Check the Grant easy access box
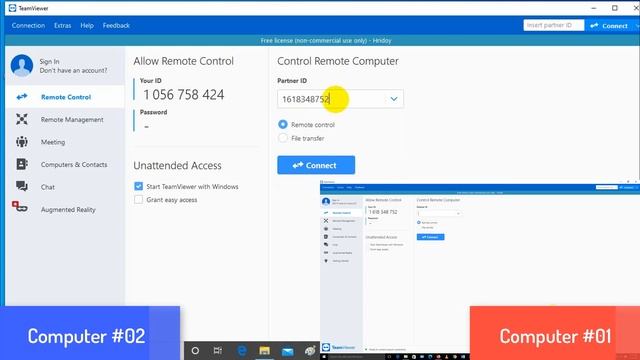 pyautogui.click(x=138, y=200)
